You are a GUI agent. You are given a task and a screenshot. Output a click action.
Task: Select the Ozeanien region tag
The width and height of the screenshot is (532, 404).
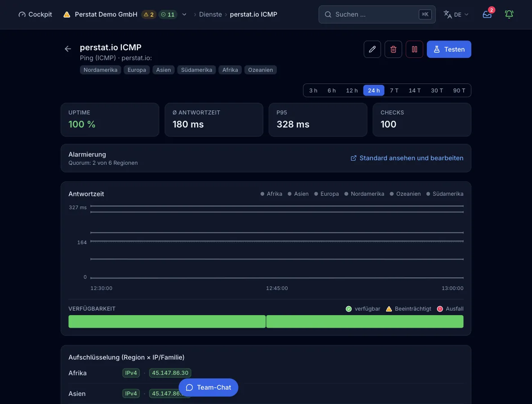pos(260,70)
